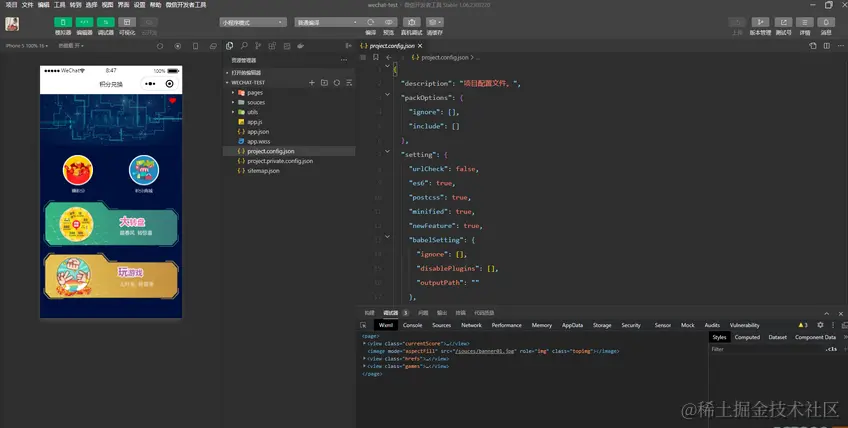Open the 普通编译 compile mode dropdown
The width and height of the screenshot is (848, 428).
[x=327, y=22]
